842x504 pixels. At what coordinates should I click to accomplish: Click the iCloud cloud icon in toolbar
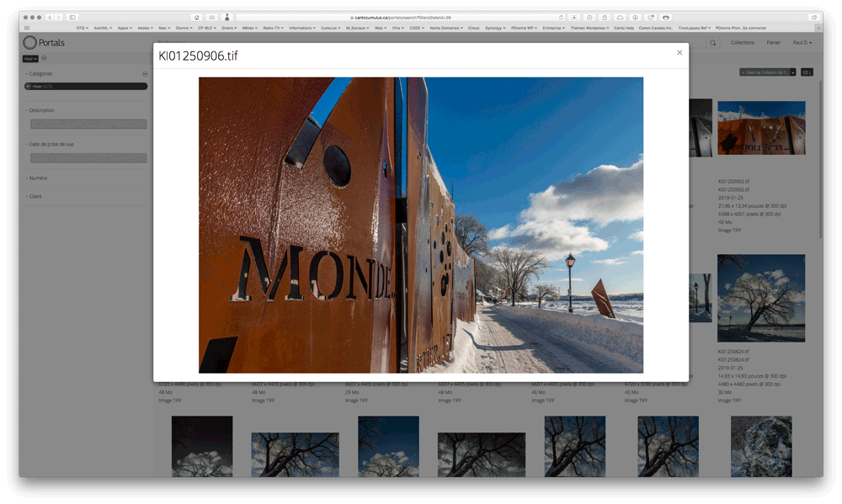click(620, 18)
